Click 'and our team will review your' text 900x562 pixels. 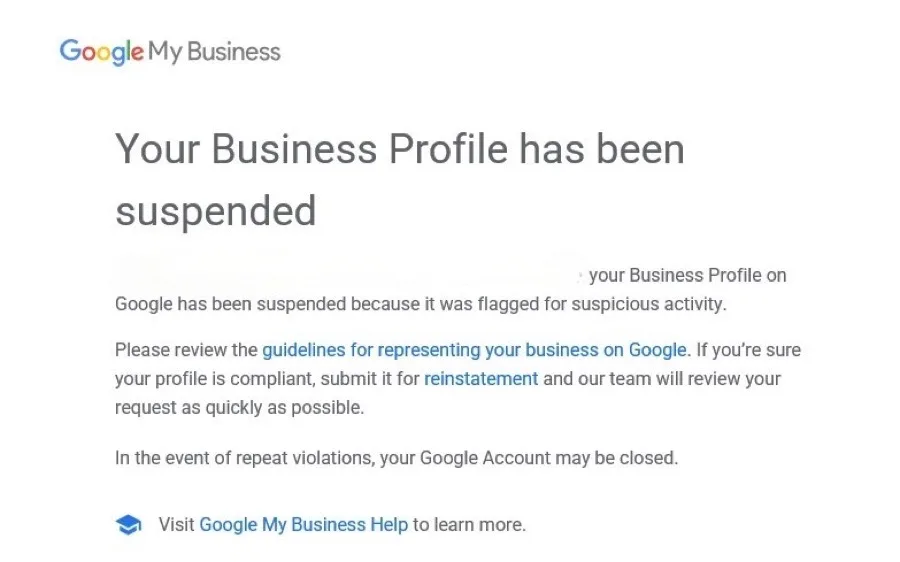(x=662, y=379)
